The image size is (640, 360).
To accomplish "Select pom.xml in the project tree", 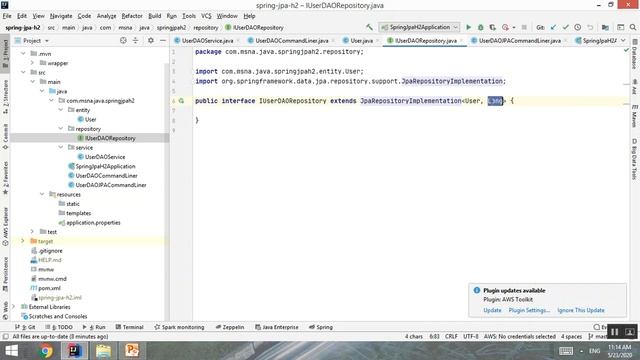I will tap(49, 288).
